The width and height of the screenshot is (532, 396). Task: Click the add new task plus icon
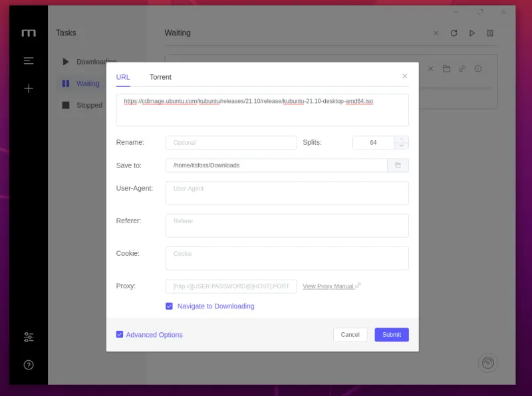tap(29, 88)
